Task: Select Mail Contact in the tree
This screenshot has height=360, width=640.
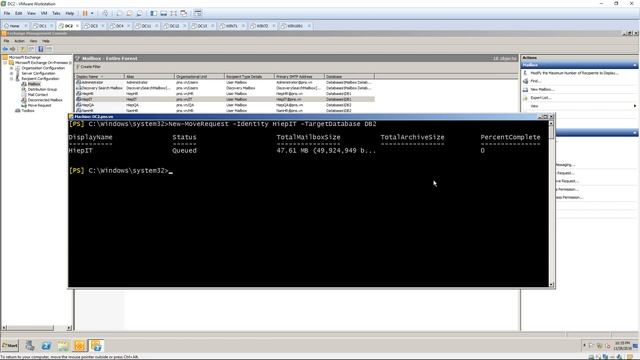Action: pyautogui.click(x=38, y=95)
